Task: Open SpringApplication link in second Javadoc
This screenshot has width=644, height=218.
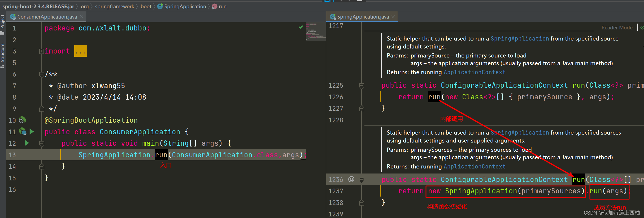Action: [520, 133]
